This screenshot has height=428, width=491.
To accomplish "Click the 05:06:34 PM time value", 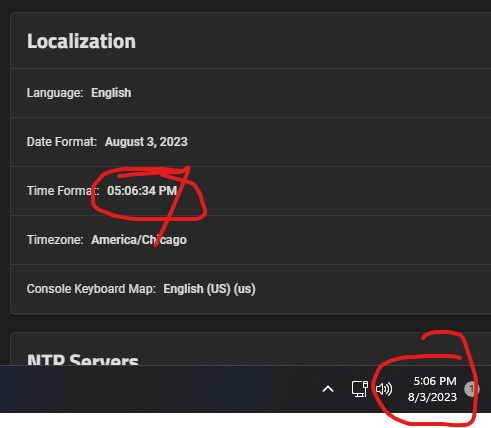I will tap(142, 191).
